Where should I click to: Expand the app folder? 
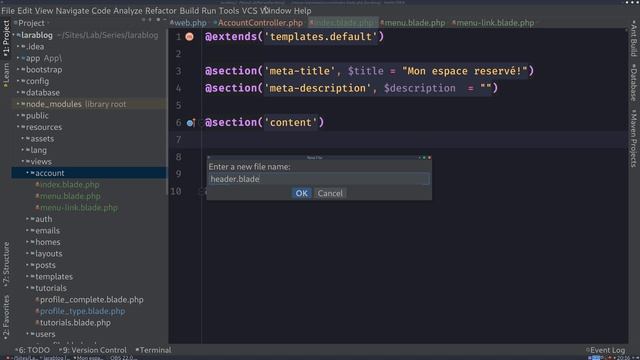18,58
